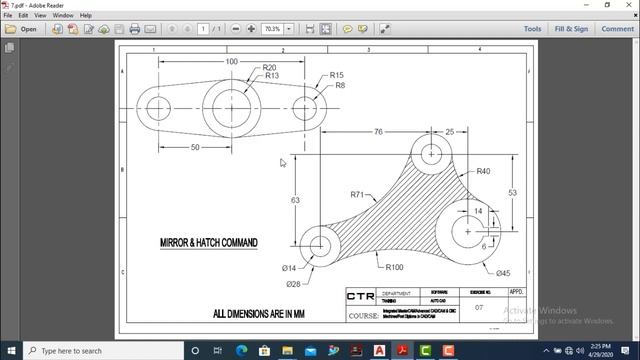
Task: Open the Fill & Sign pane
Action: (x=571, y=29)
